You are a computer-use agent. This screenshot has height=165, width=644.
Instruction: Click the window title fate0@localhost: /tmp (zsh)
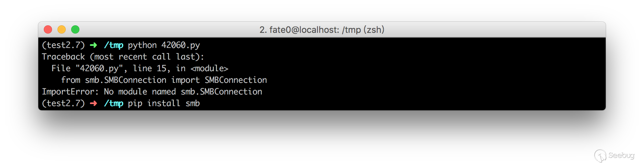click(x=322, y=30)
